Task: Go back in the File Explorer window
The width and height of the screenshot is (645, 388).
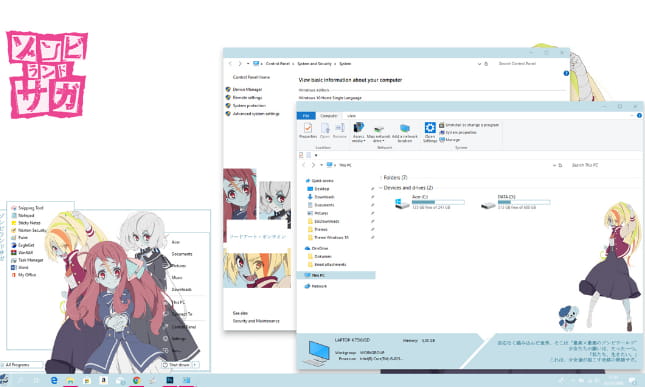Action: click(x=304, y=165)
